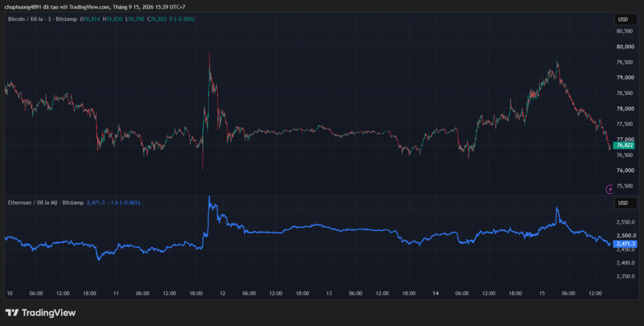Click the Ethereum change value −1.6 (−0.06%)
Viewport: 644px width, 326px height.
pos(124,202)
